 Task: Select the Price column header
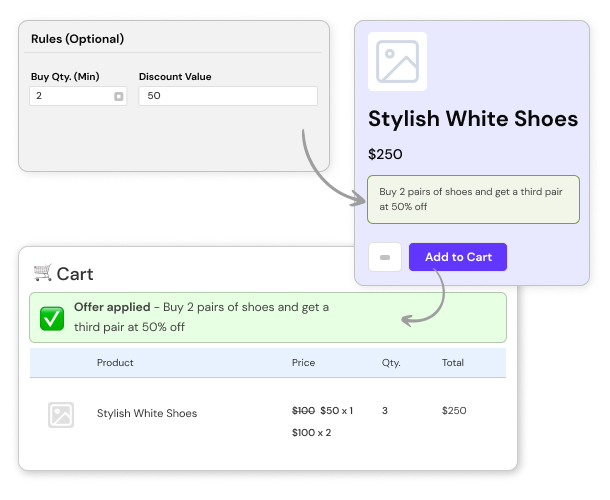303,362
